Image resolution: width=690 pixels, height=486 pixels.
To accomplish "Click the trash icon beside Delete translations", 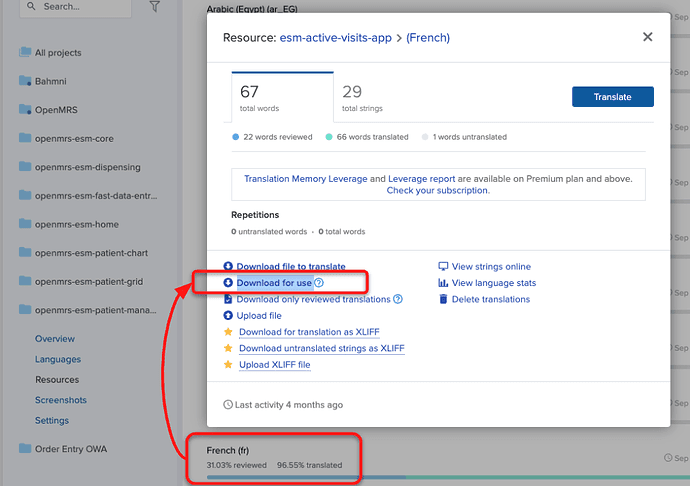I will pos(443,299).
